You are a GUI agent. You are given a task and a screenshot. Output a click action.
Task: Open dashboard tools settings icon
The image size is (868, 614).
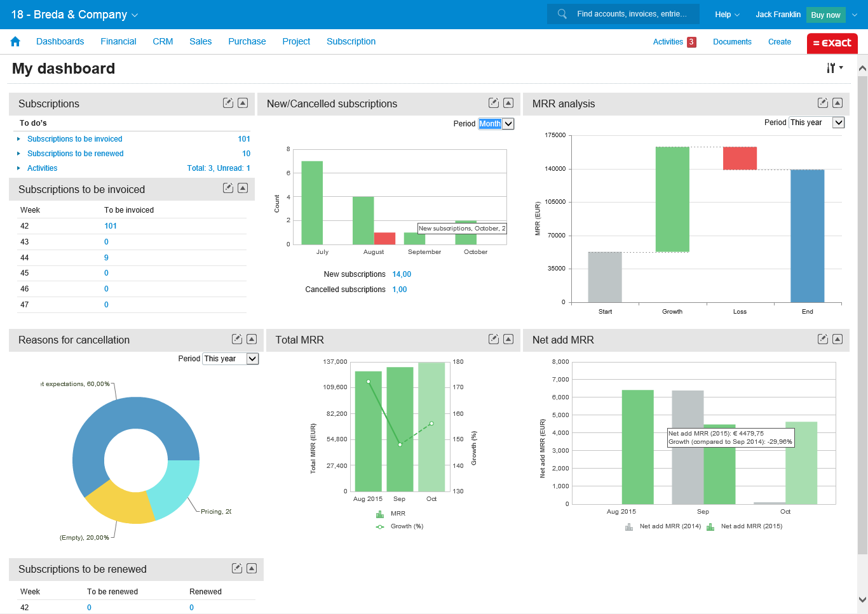pyautogui.click(x=834, y=68)
